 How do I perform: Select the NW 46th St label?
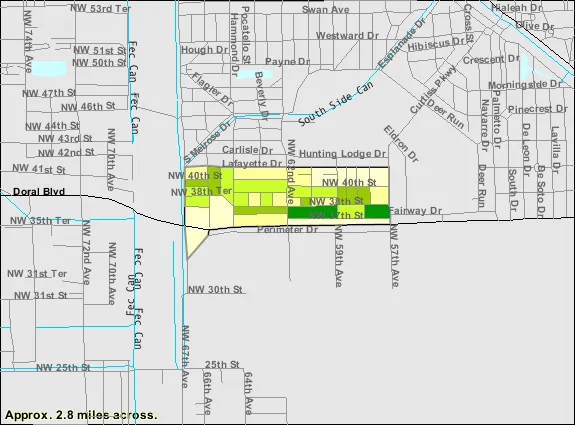point(88,107)
